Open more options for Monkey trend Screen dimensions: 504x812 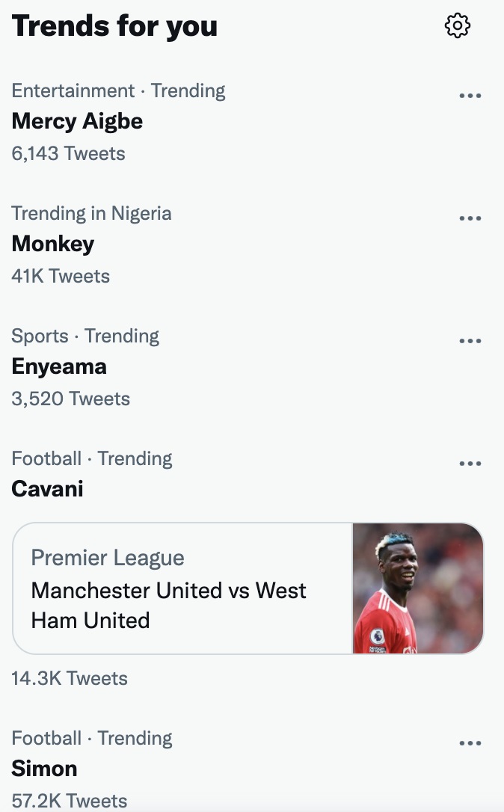470,218
